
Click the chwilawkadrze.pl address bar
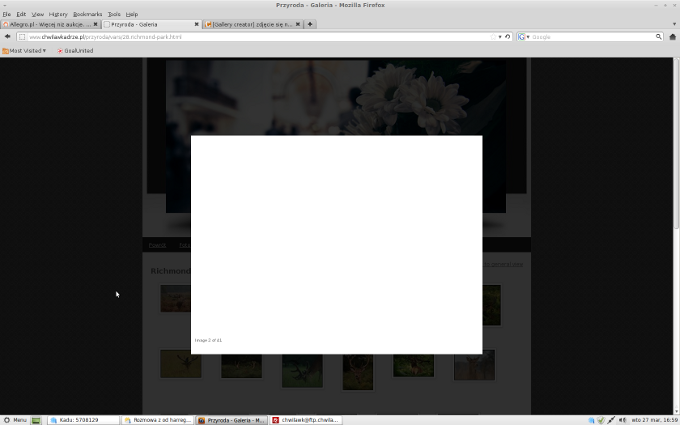click(x=250, y=37)
